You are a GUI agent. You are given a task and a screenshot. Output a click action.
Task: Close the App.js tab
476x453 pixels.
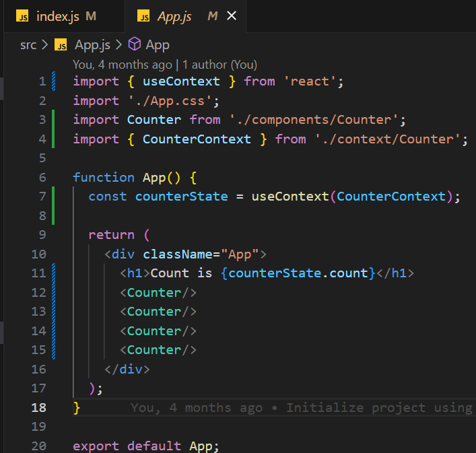pos(232,15)
